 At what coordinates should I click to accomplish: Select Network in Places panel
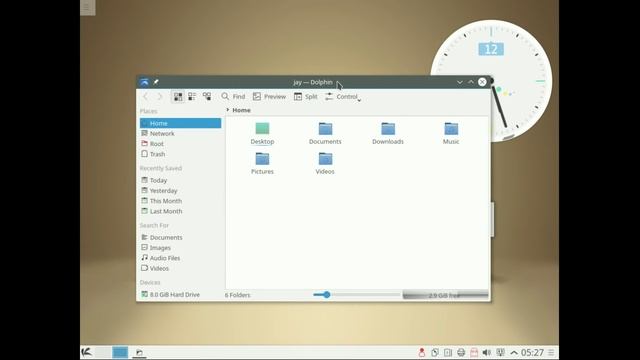[180, 133]
